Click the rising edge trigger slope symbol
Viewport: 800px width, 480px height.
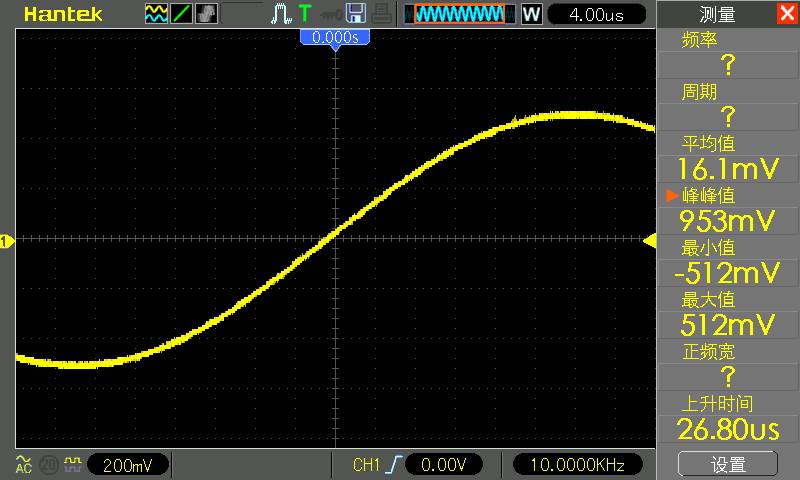click(394, 465)
